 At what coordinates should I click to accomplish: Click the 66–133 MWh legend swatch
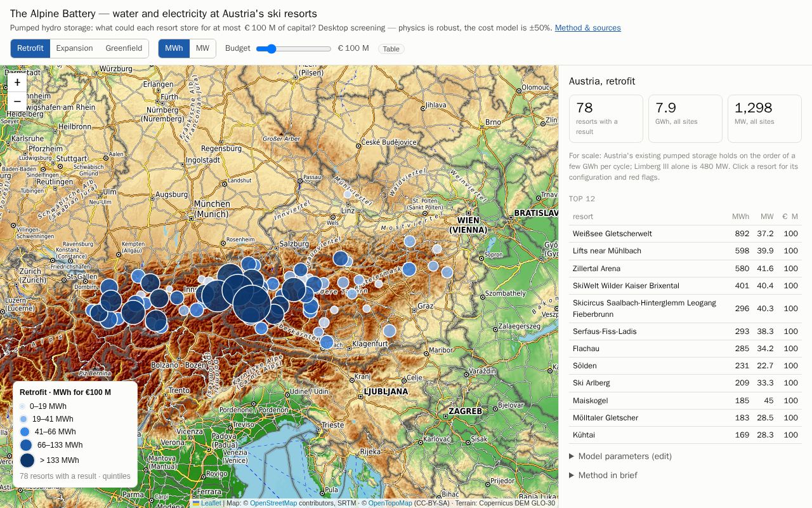point(26,445)
